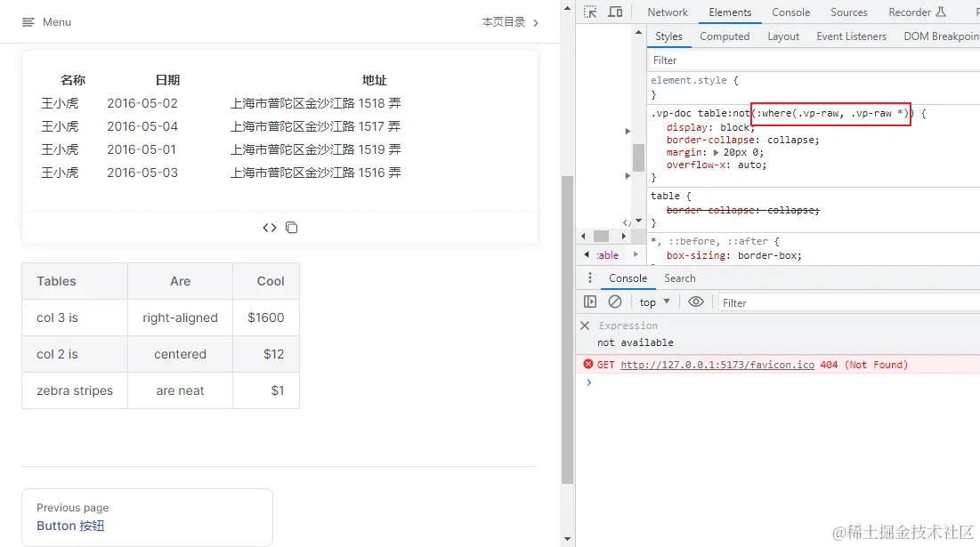Open the Event Listeners sub-tab

[851, 36]
